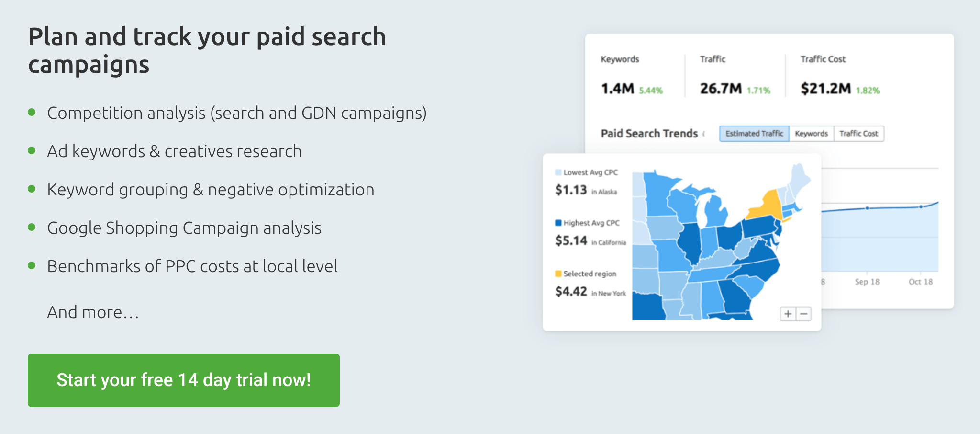980x434 pixels.
Task: Open the Traffic Cost trends tab
Action: (x=858, y=134)
